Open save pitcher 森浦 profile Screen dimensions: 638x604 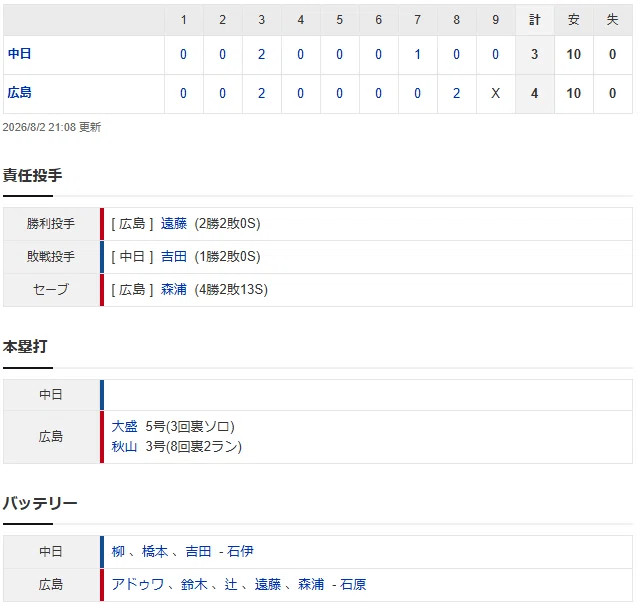174,290
